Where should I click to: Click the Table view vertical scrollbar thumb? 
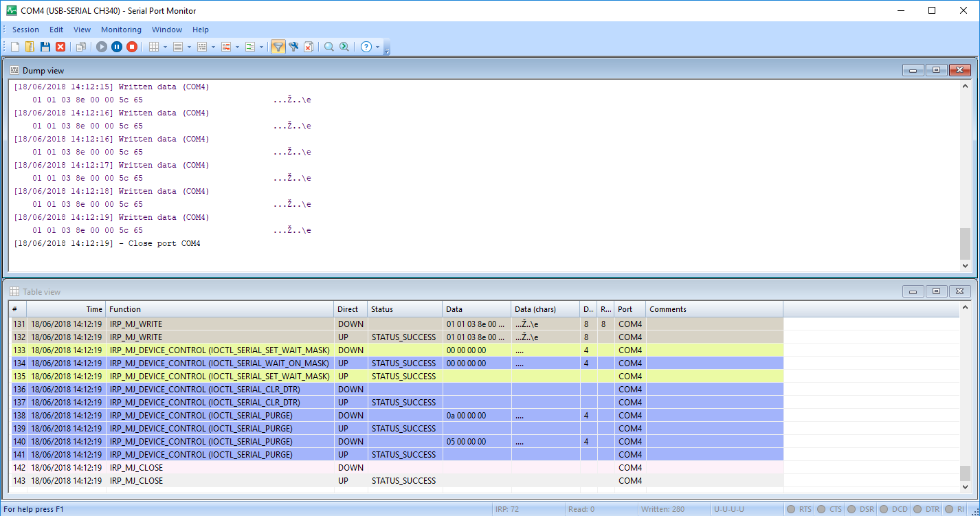[x=965, y=473]
